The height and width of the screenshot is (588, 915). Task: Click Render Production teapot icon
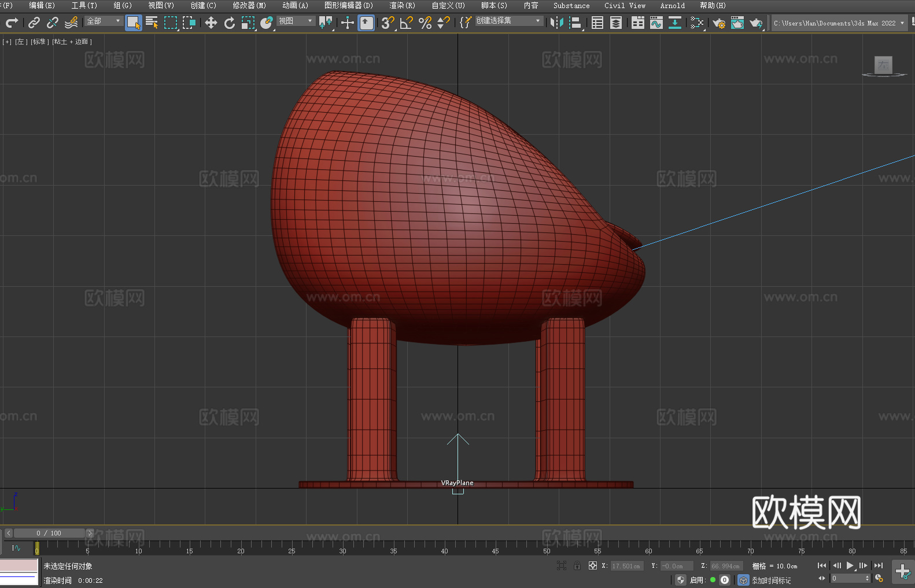(756, 23)
